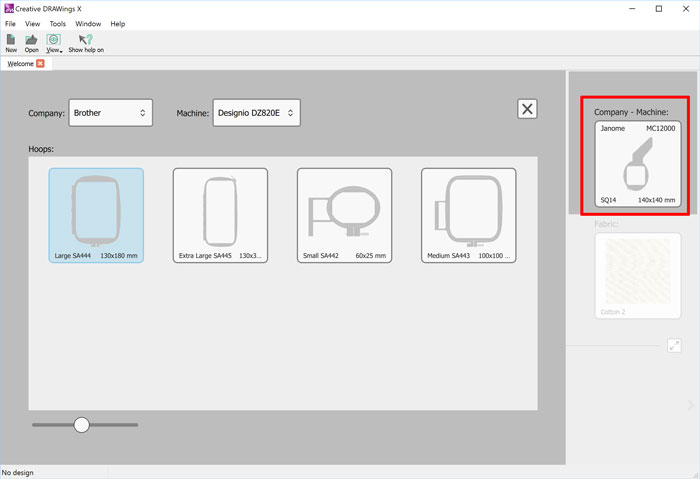The image size is (700, 479).
Task: Choose the Small SA442 hoop
Action: 344,215
